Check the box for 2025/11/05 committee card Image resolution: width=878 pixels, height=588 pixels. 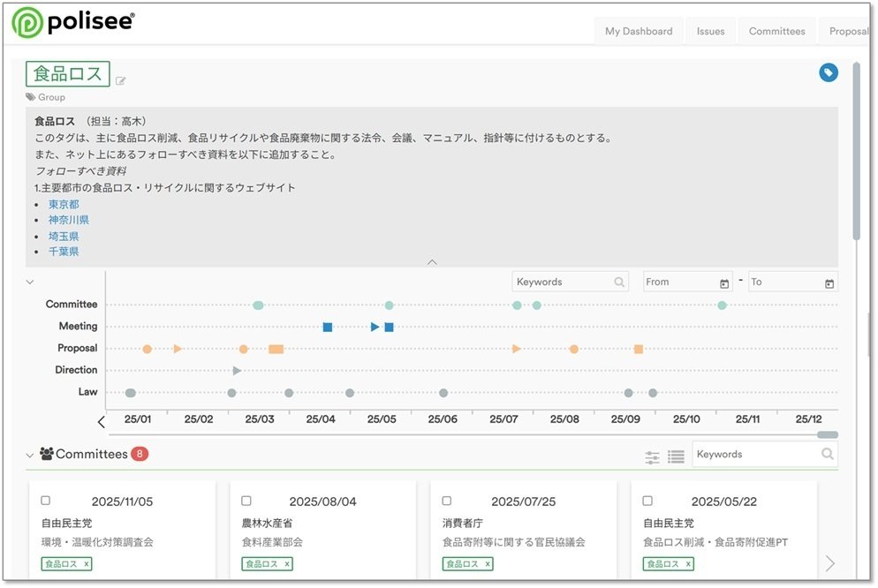pyautogui.click(x=46, y=501)
